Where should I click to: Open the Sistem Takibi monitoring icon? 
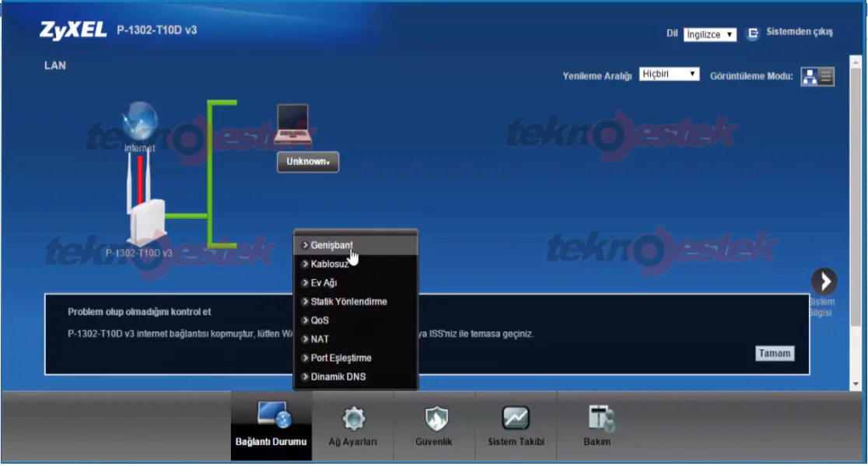tap(516, 419)
